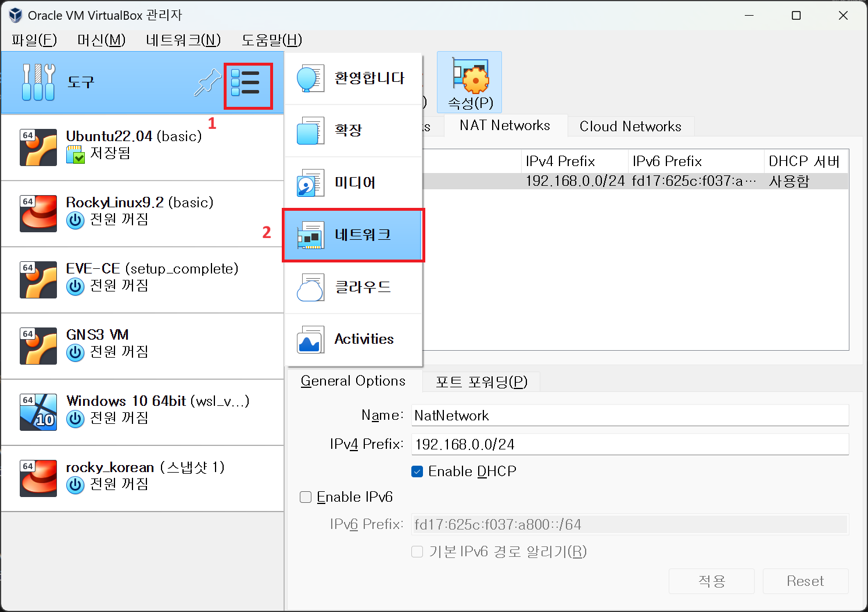Select the Ubuntu22.04 (basic) machine
Viewport: 868px width, 612px height.
click(x=142, y=147)
